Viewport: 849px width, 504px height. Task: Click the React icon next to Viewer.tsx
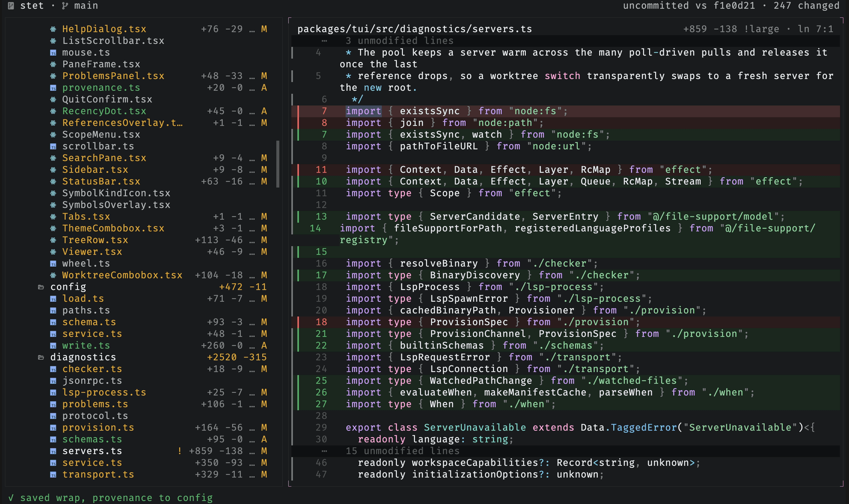click(x=53, y=252)
